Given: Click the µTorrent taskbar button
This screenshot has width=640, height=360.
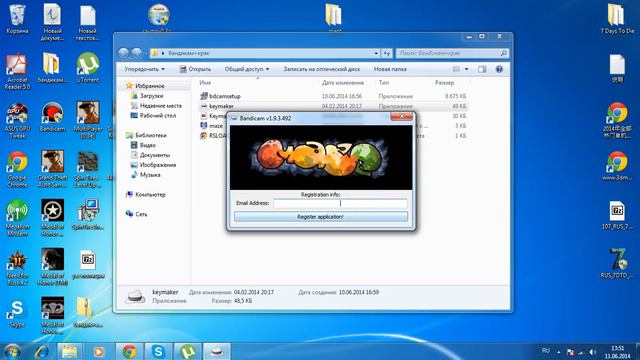Looking at the screenshot, I should [187, 351].
